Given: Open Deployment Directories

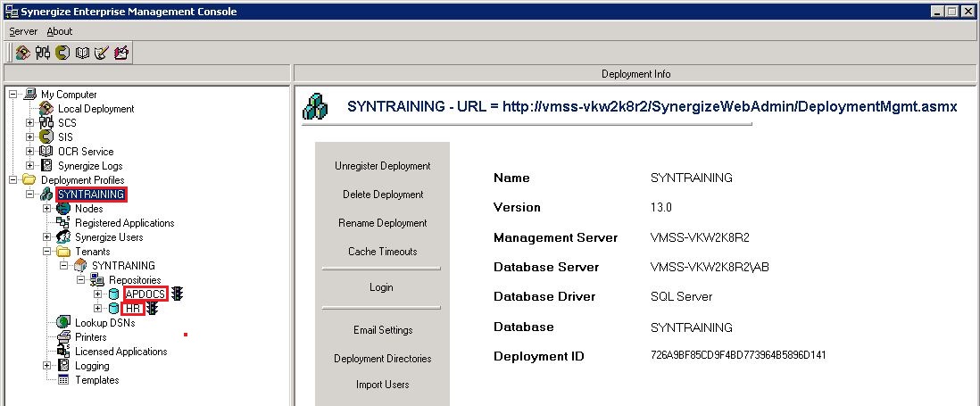Looking at the screenshot, I should pos(383,359).
